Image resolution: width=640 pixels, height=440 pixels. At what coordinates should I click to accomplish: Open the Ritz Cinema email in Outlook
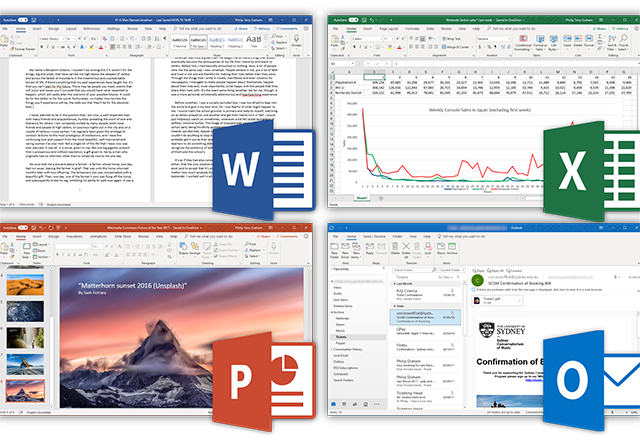[x=425, y=295]
